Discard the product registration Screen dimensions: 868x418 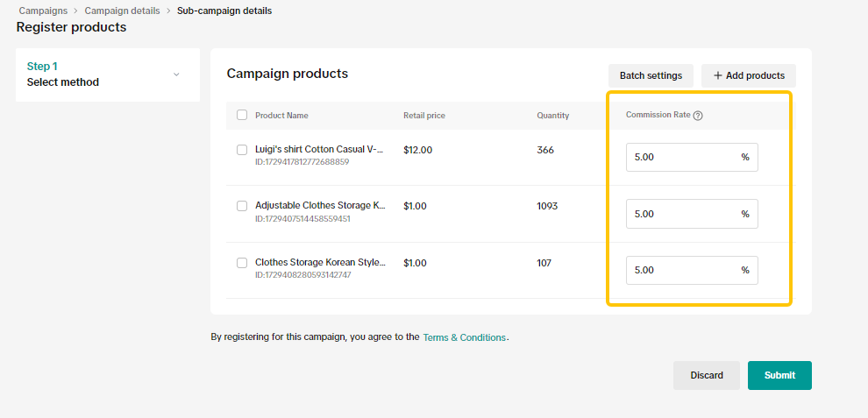706,375
